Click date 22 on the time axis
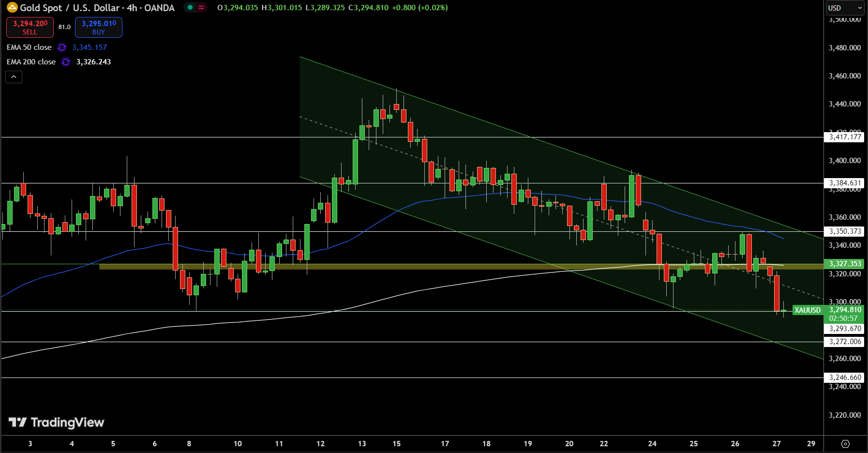The image size is (868, 453). click(604, 444)
